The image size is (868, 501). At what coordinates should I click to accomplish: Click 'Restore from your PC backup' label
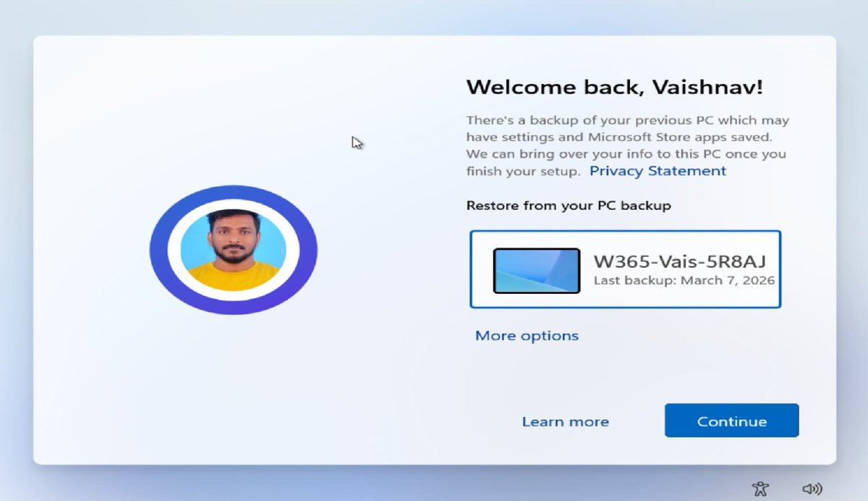coord(569,206)
